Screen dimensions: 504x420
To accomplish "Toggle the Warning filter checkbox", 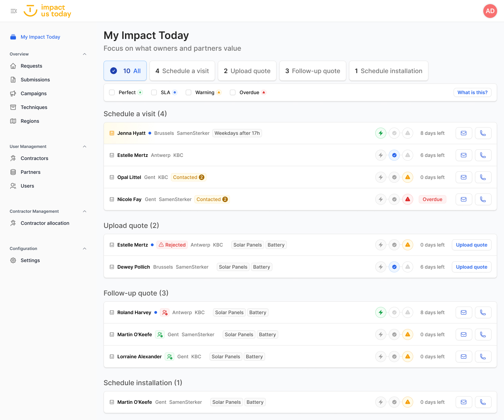I will 188,92.
